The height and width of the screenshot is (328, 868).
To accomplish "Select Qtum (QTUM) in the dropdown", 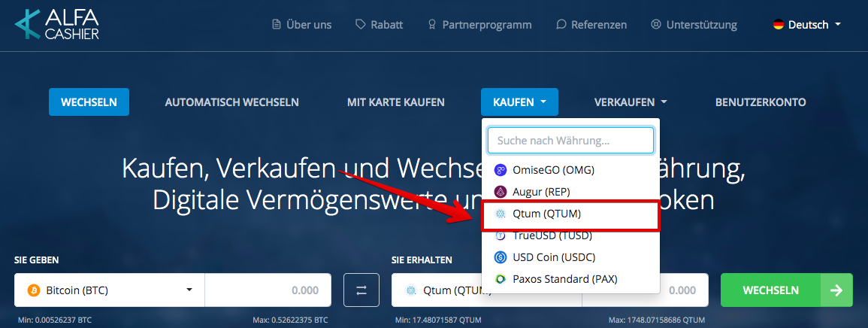I will (570, 214).
